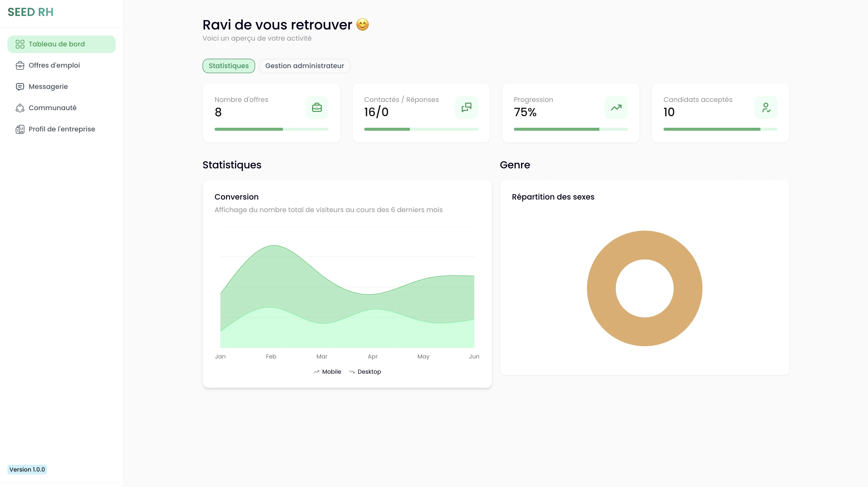The width and height of the screenshot is (868, 487).
Task: Click the briefcase icon in Nombre d'offres card
Action: (x=316, y=107)
